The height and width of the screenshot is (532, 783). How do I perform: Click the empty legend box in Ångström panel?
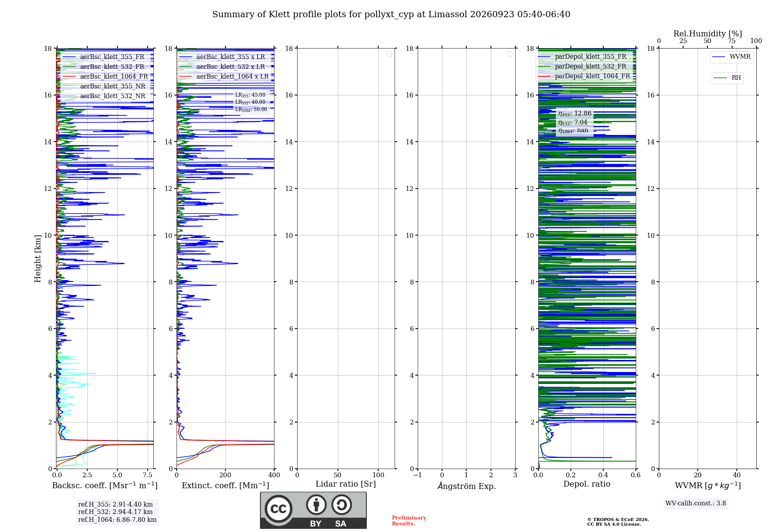pyautogui.click(x=510, y=54)
